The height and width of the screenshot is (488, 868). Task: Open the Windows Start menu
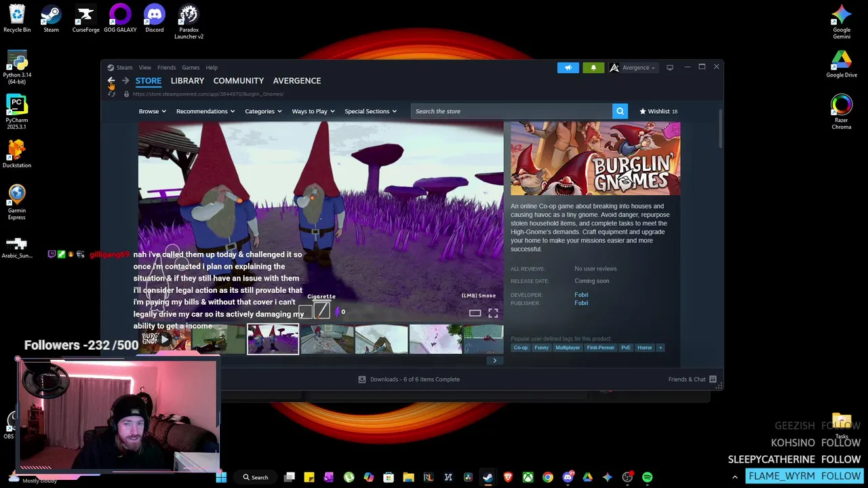pos(221,477)
